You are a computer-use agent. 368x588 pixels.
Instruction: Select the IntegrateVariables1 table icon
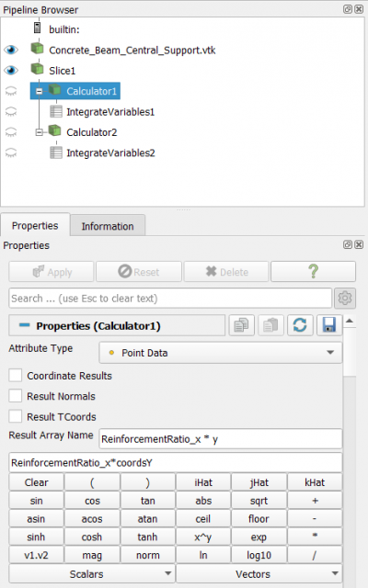(x=56, y=112)
